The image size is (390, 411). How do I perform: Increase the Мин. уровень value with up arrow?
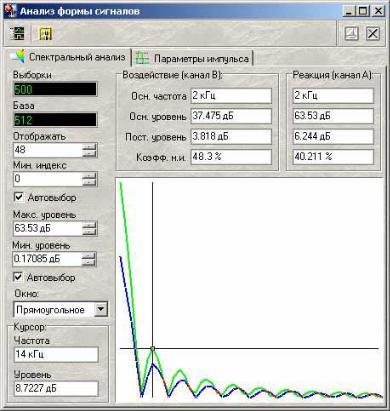tap(89, 256)
